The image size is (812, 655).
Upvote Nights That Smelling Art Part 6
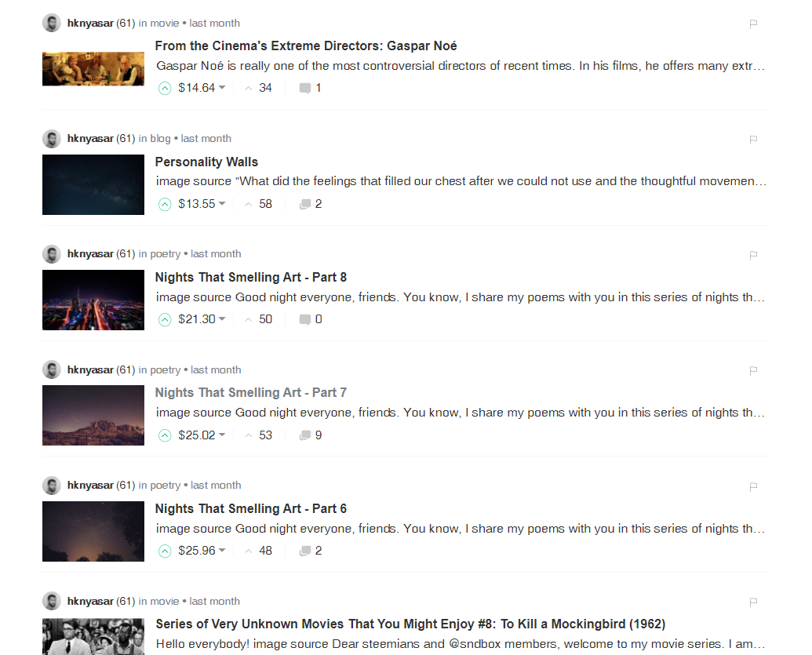point(165,551)
